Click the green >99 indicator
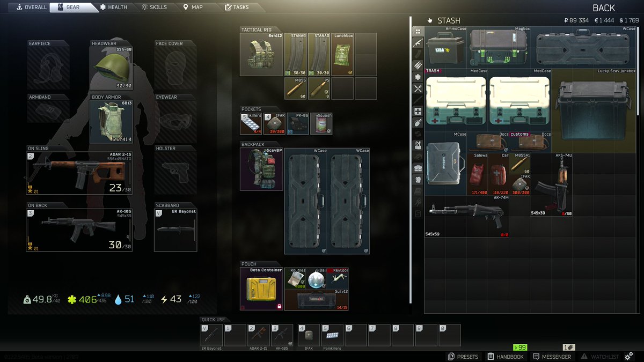The image size is (644, 362). [x=520, y=348]
